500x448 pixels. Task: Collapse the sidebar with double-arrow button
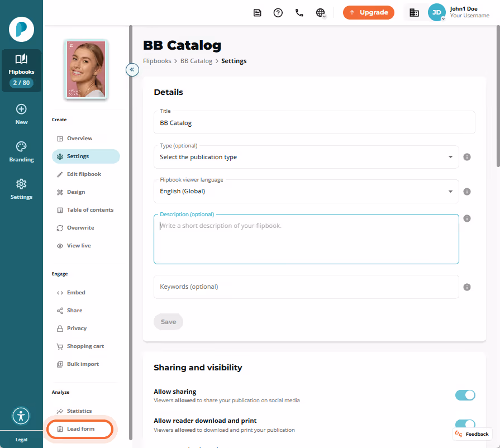point(132,69)
